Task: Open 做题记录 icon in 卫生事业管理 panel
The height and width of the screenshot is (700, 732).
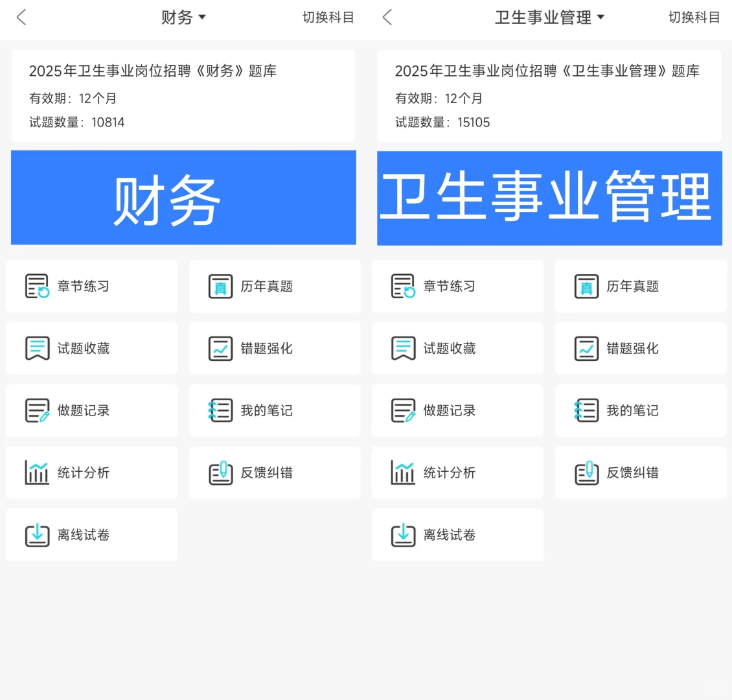Action: (403, 410)
